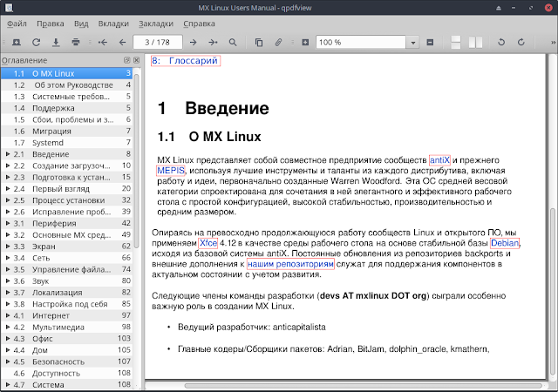Select outline row 1.2 Об этом Руководстве
This screenshot has width=558, height=392.
pos(66,85)
